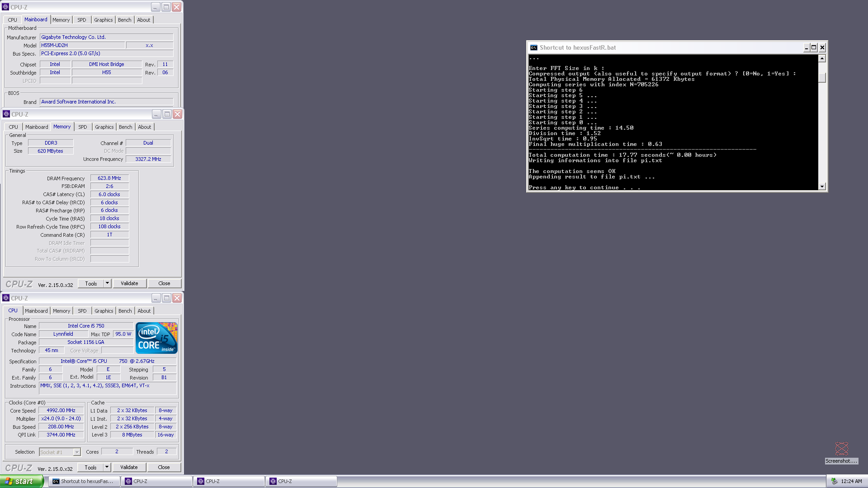The width and height of the screenshot is (868, 488).
Task: Activate 'Shortcut to hexusFas...' taskbar button
Action: point(84,481)
